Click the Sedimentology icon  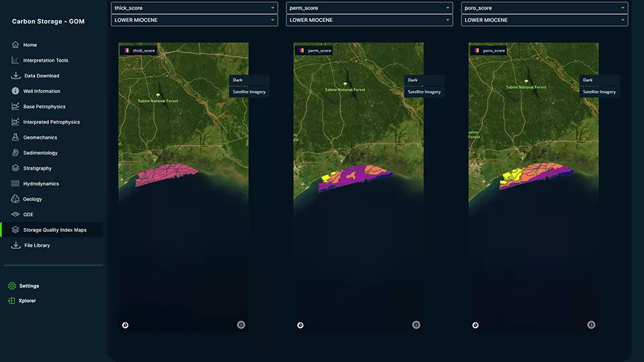click(15, 153)
